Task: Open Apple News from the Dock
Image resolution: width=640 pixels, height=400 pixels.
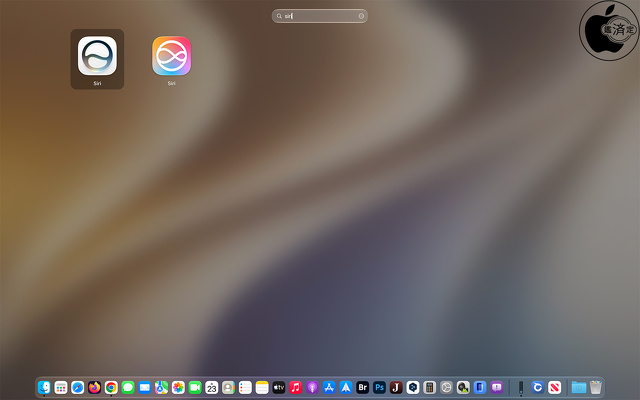Action: coord(554,387)
